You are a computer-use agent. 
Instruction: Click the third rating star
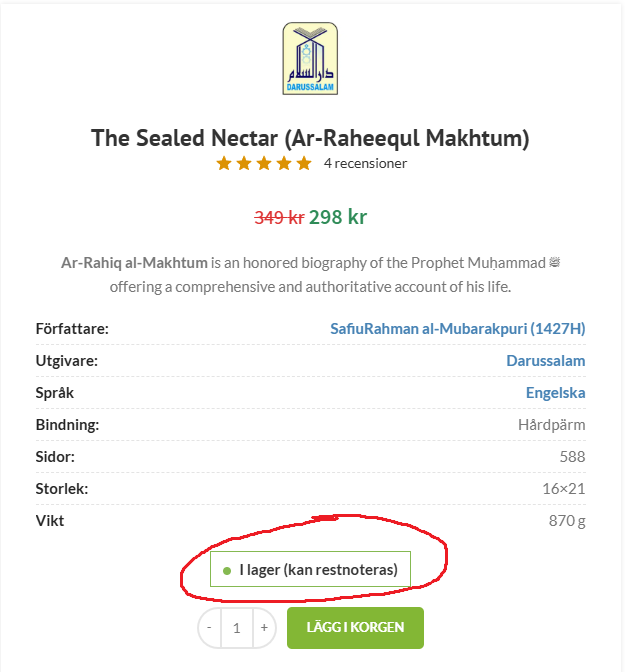(264, 163)
